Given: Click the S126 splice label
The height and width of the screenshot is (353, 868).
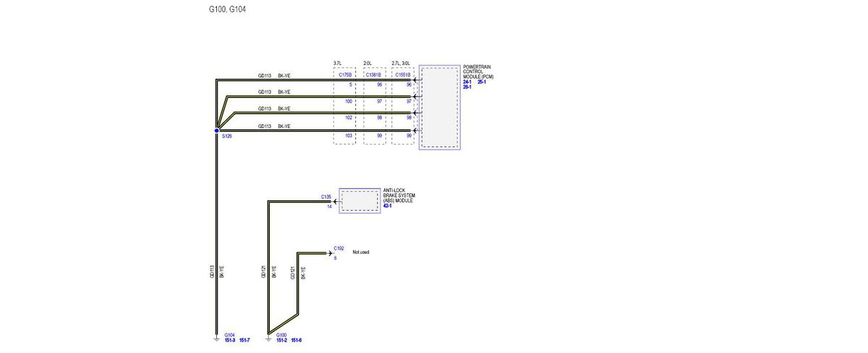Looking at the screenshot, I should (226, 136).
